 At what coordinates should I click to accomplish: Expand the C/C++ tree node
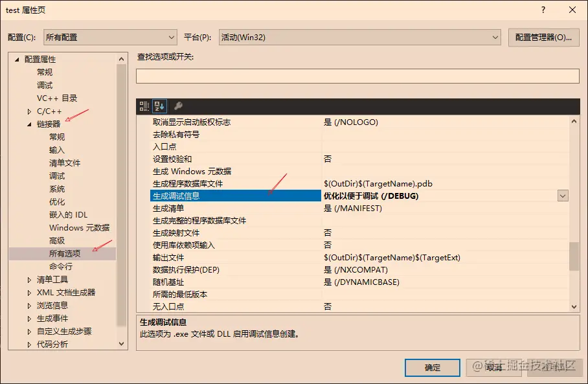click(x=28, y=111)
